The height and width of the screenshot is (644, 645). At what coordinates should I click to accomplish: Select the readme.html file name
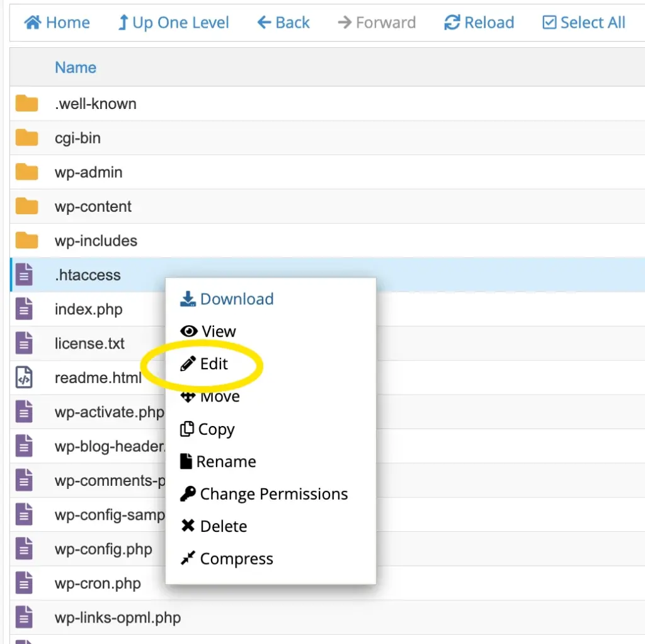click(98, 377)
